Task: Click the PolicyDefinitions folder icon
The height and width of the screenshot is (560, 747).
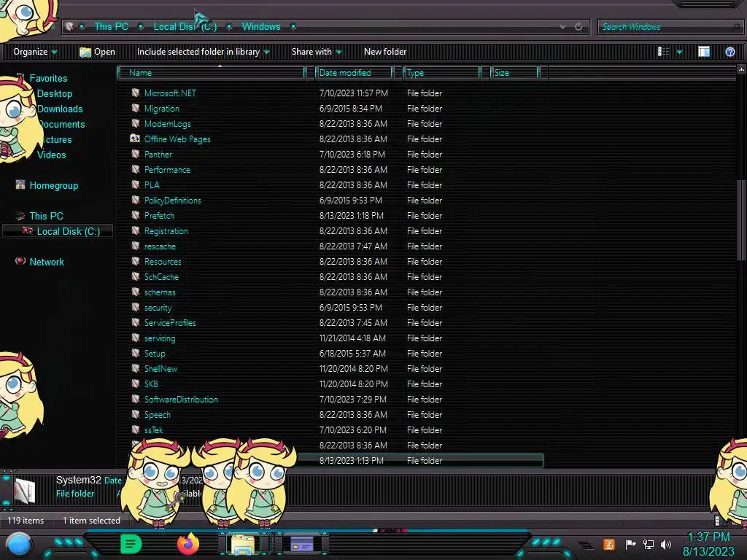Action: [135, 200]
